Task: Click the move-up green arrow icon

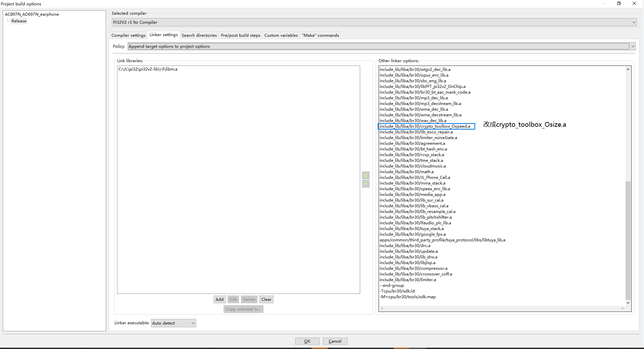Action: point(366,176)
